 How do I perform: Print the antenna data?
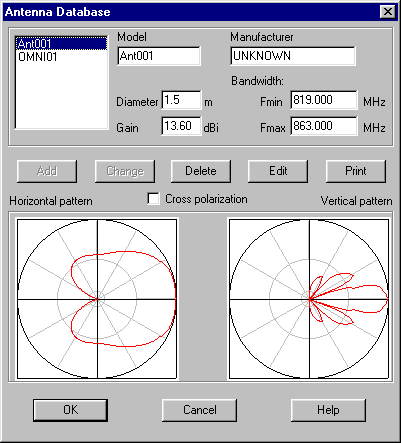[356, 171]
